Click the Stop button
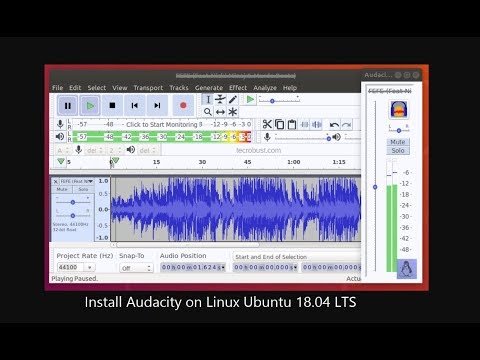 point(112,106)
